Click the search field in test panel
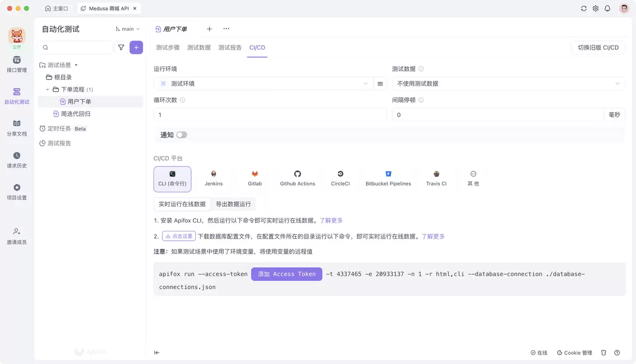This screenshot has width=636, height=364. 75,48
